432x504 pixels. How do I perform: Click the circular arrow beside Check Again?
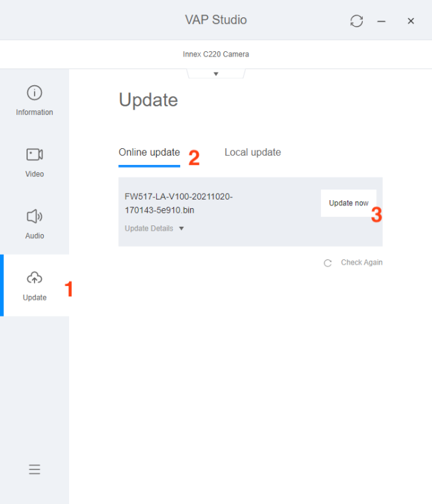click(x=328, y=263)
